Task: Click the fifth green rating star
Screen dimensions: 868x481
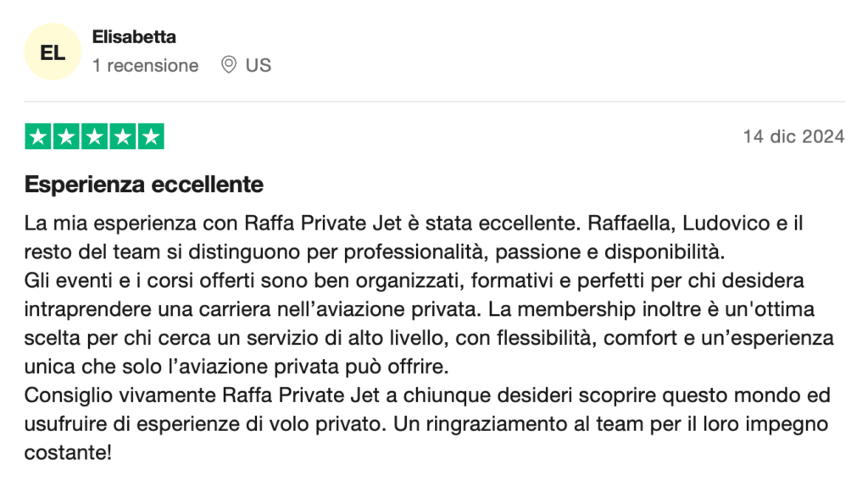Action: (x=150, y=136)
